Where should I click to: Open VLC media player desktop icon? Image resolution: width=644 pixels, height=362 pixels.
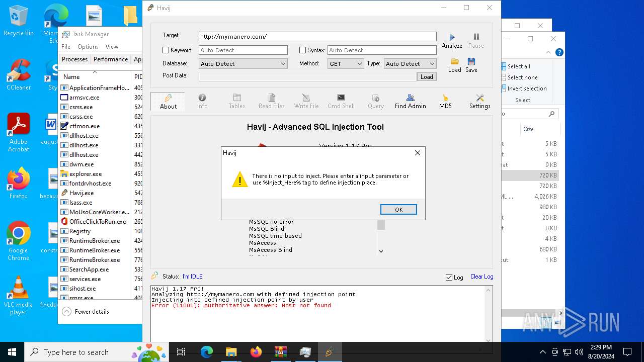click(x=19, y=296)
